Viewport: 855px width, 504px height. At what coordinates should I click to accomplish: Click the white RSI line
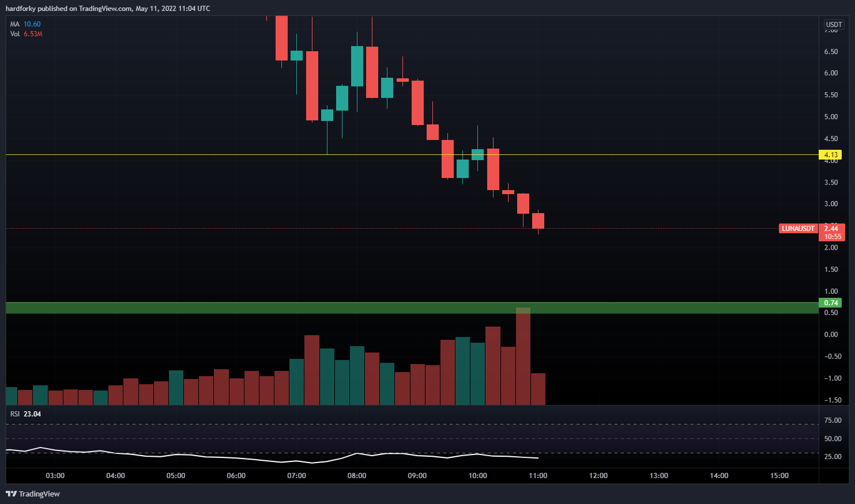(x=272, y=456)
